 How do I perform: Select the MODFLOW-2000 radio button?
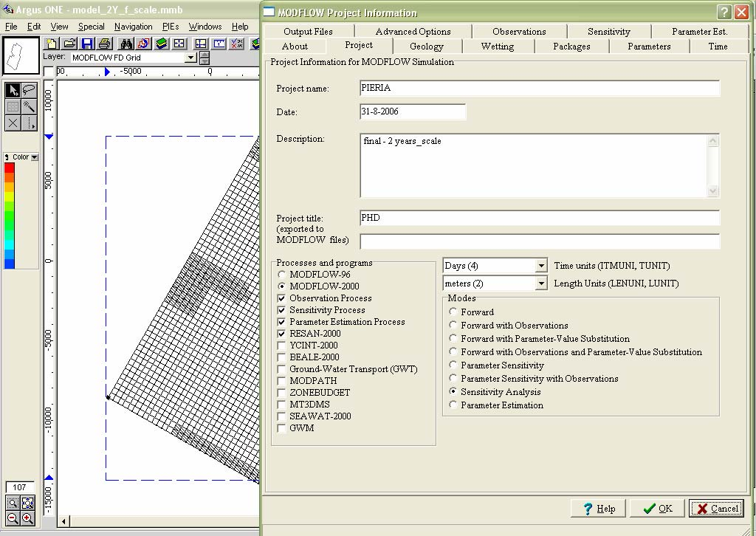click(x=281, y=286)
